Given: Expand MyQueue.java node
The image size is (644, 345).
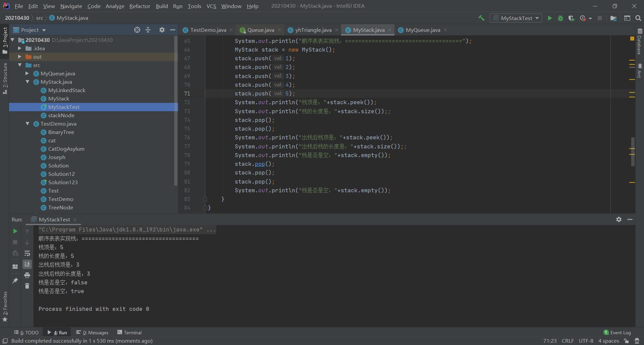Looking at the screenshot, I should tap(28, 73).
